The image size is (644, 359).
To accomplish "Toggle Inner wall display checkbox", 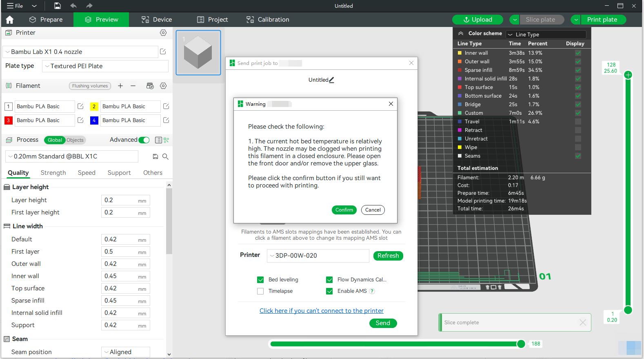I will 578,53.
